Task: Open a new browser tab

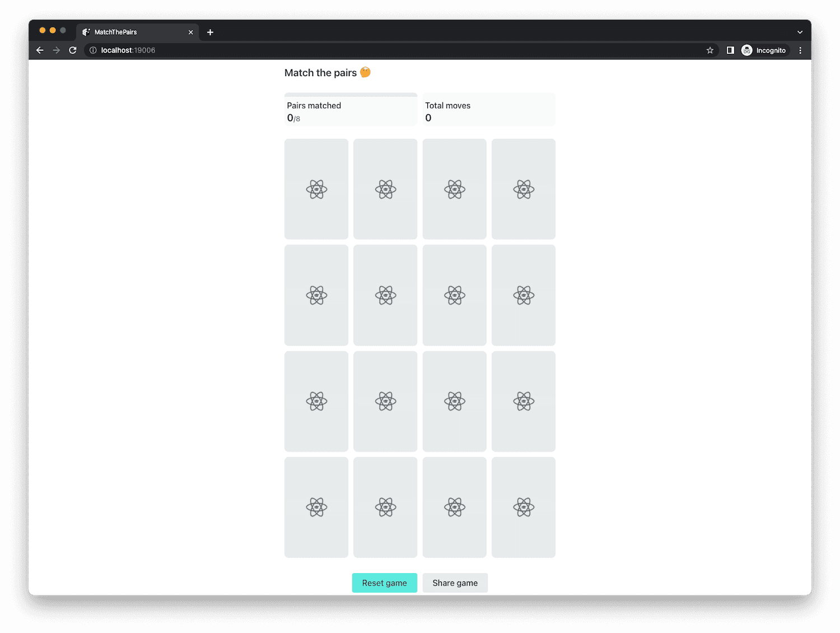Action: pyautogui.click(x=210, y=32)
